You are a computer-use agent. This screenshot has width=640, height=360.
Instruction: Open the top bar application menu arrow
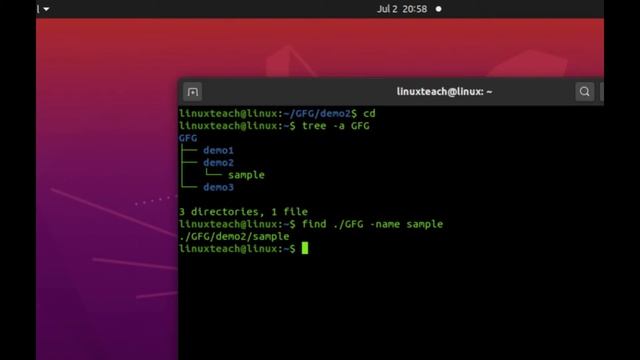click(x=46, y=9)
